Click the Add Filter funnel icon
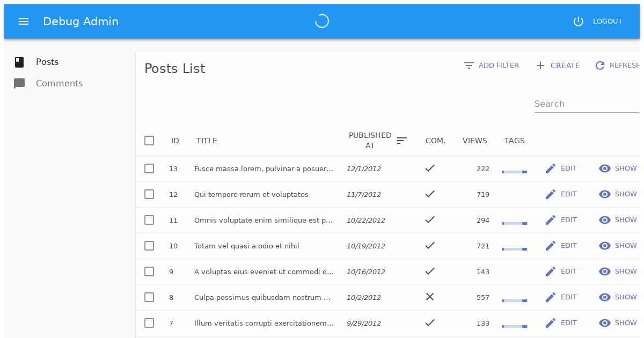This screenshot has width=644, height=338. [x=469, y=65]
